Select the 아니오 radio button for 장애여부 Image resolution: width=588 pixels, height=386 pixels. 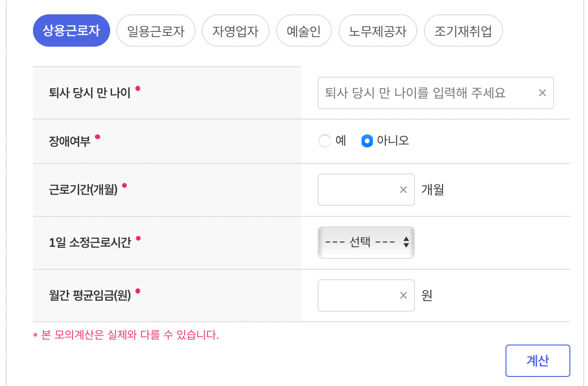coord(366,141)
